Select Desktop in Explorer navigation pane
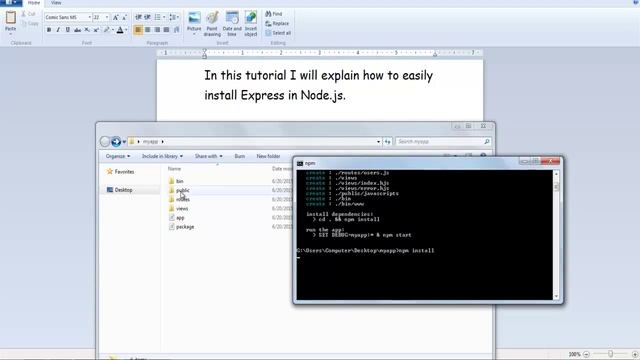Viewport: 640px width, 360px height. pyautogui.click(x=120, y=190)
